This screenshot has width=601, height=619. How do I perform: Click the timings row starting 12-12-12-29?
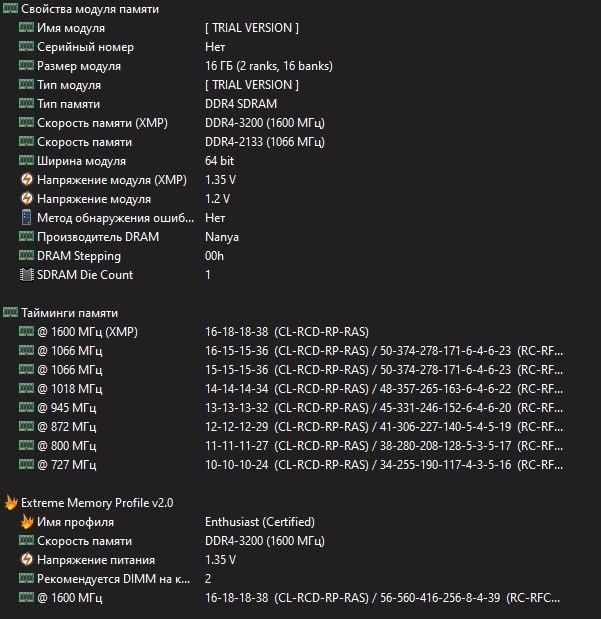click(384, 427)
